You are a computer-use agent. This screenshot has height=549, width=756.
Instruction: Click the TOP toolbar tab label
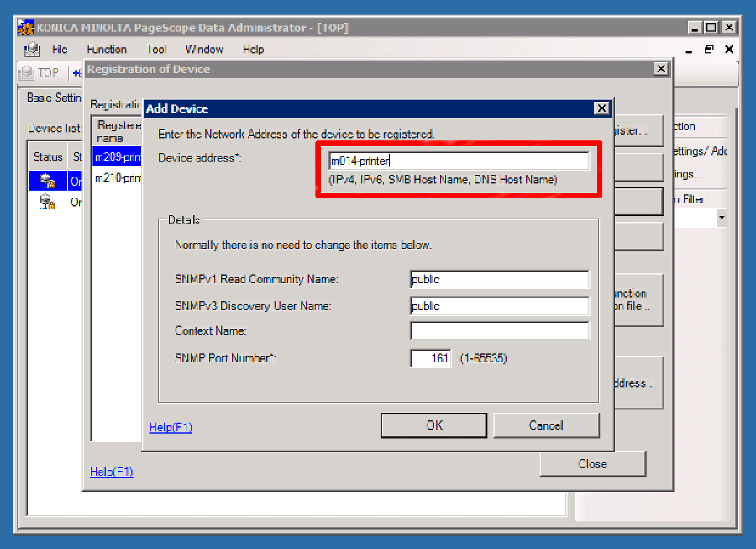point(48,73)
